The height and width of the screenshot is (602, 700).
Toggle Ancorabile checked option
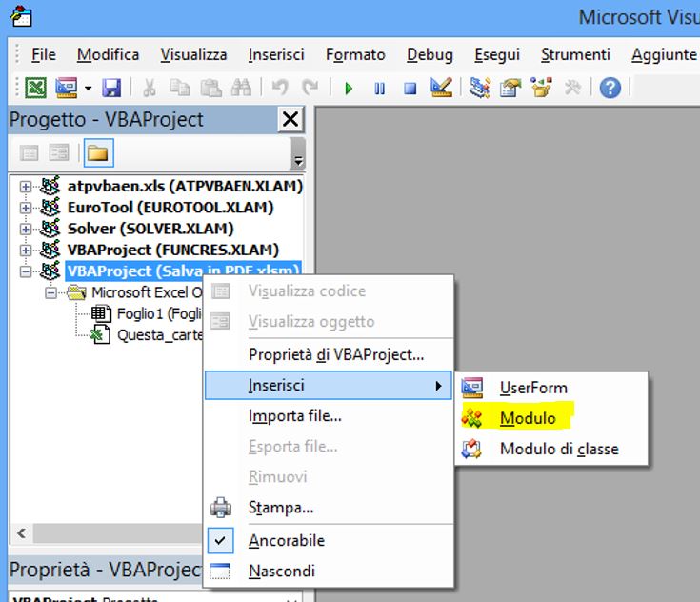click(329, 541)
